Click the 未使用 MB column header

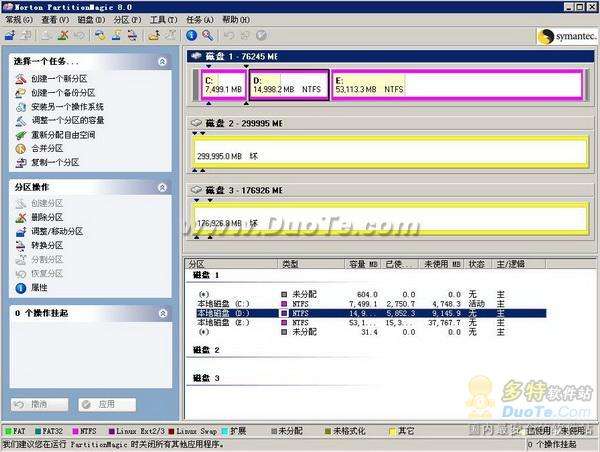442,264
